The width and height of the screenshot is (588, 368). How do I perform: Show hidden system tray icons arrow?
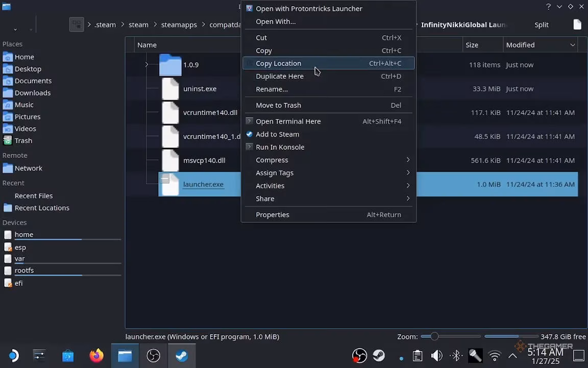[x=512, y=355]
